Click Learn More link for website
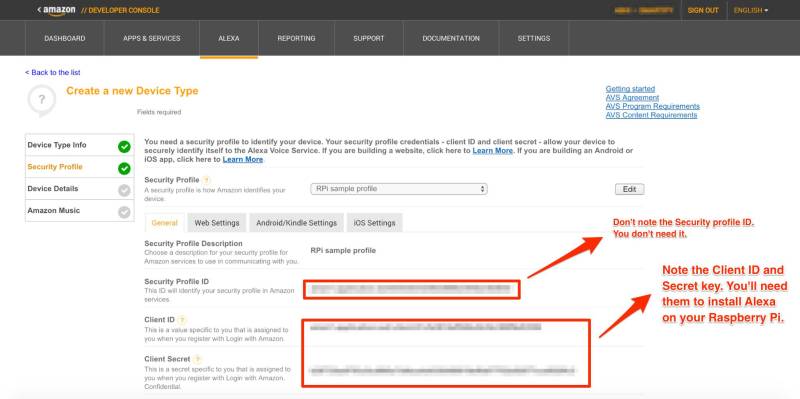Screen dimensions: 800x399 pos(492,151)
